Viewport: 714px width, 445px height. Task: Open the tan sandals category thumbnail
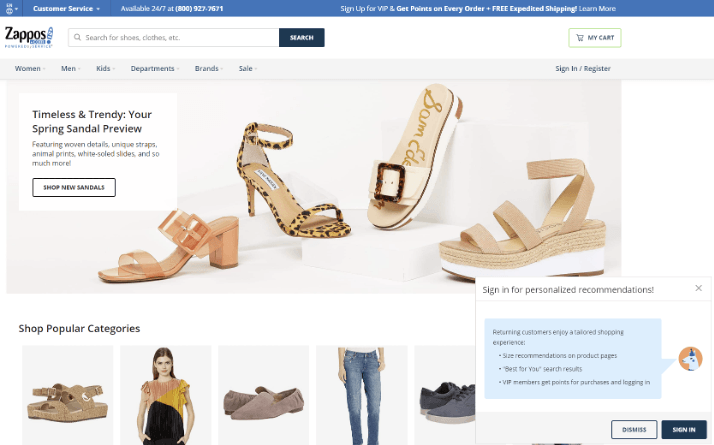click(68, 395)
